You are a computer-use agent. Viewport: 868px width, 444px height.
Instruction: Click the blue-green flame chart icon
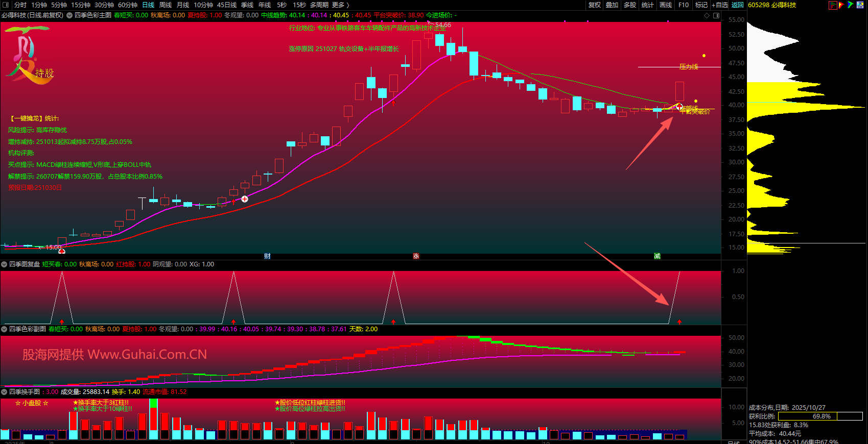pos(850,5)
